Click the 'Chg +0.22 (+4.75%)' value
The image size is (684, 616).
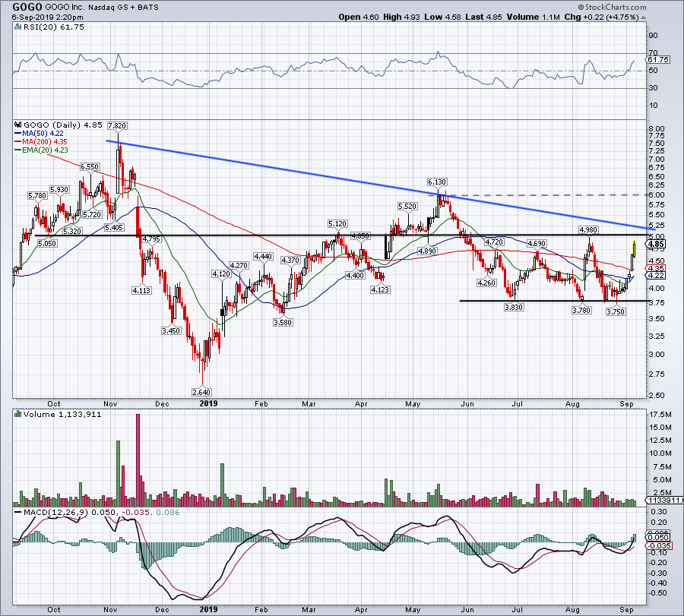(601, 17)
